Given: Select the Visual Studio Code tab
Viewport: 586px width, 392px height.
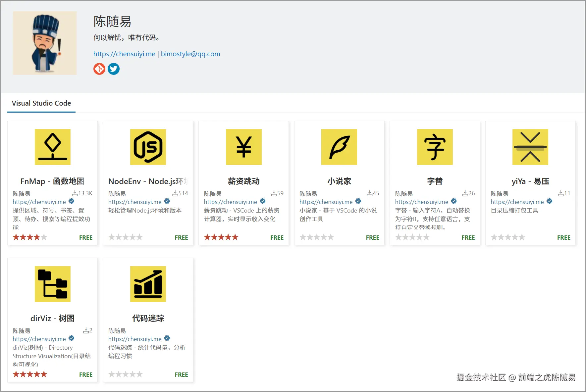Looking at the screenshot, I should [41, 103].
